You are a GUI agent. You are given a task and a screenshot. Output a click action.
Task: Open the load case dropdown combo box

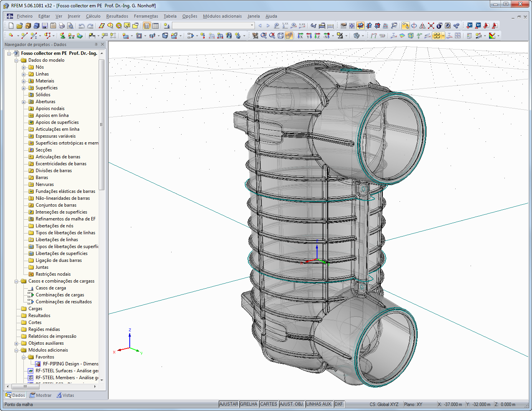(x=252, y=26)
